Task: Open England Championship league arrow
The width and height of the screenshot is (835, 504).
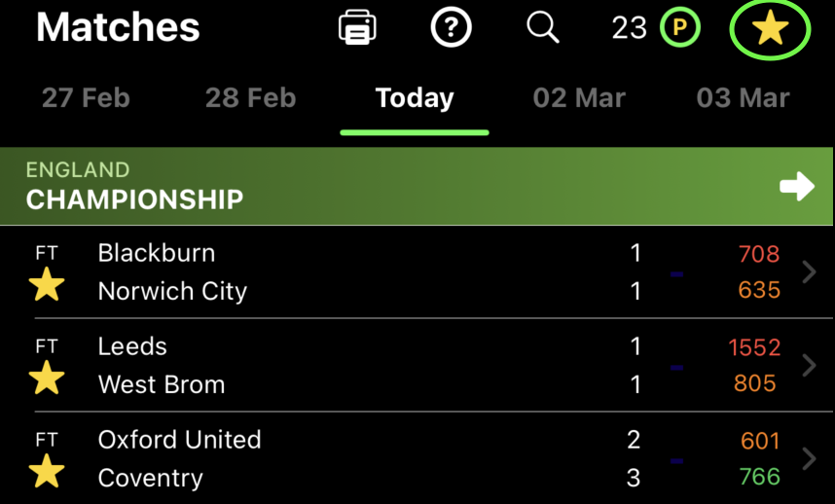Action: (797, 187)
